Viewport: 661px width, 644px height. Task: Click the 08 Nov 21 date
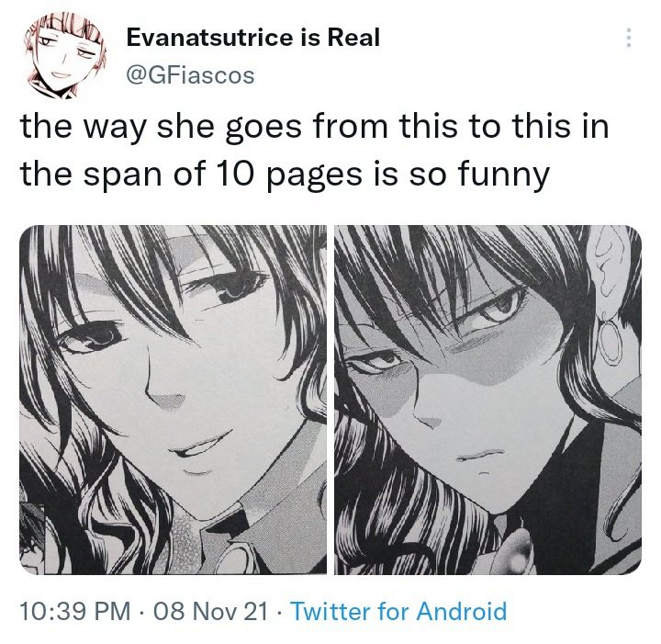(211, 611)
